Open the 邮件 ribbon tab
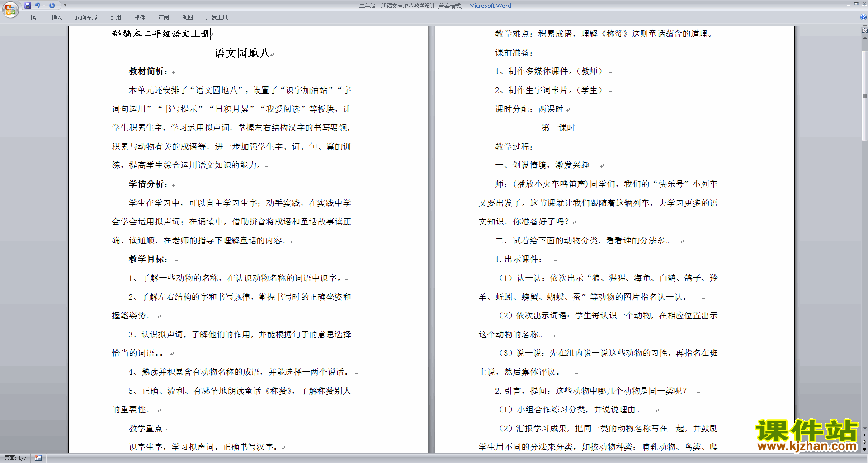Viewport: 868px width, 463px height. click(x=140, y=18)
